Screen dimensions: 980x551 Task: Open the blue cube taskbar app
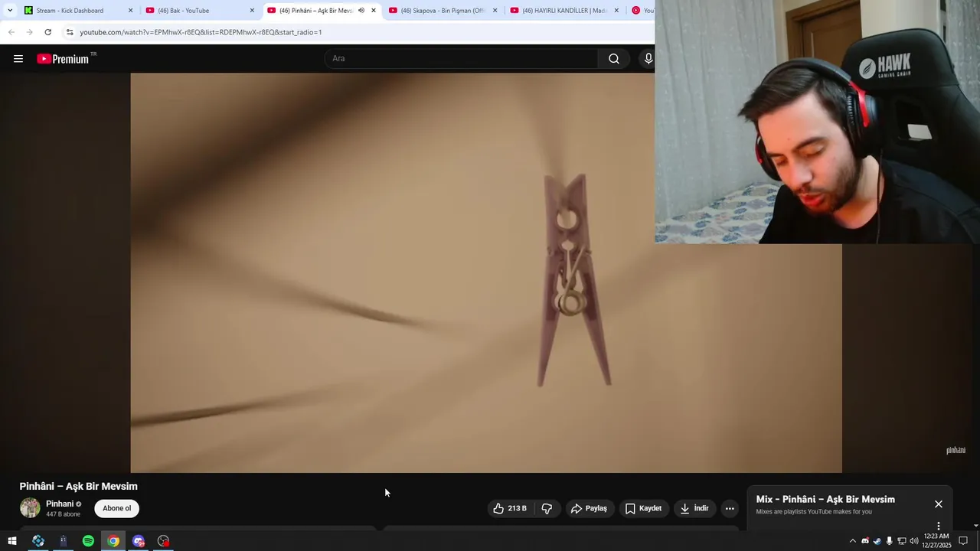coord(38,541)
